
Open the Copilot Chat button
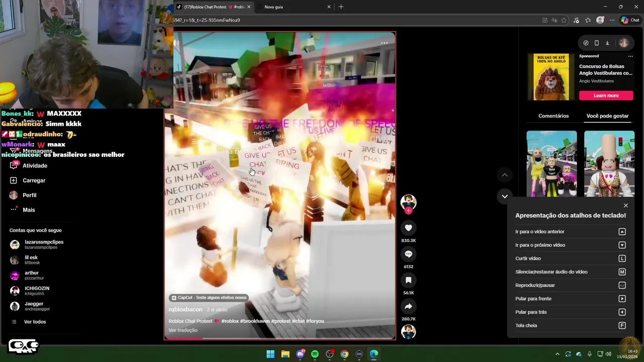click(630, 20)
